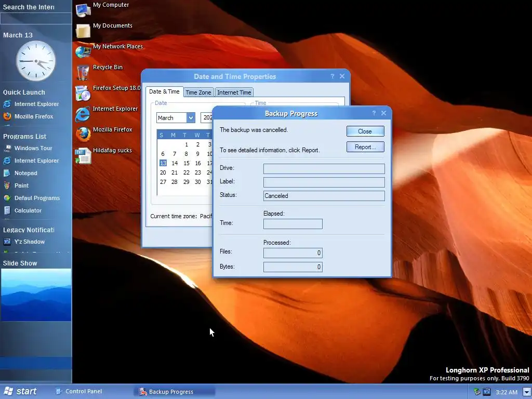Switch to Control Panel taskbar button
The image size is (532, 399).
(x=79, y=392)
